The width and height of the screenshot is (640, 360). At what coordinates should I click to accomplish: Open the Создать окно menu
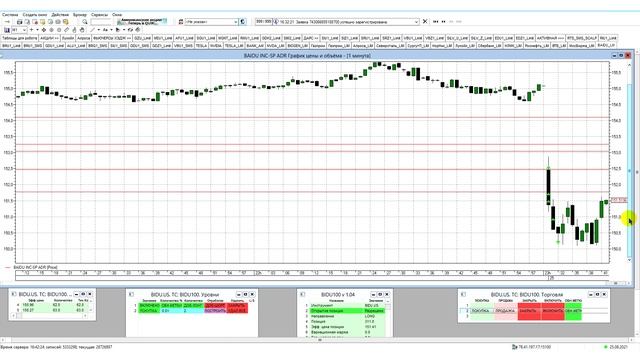pos(35,15)
